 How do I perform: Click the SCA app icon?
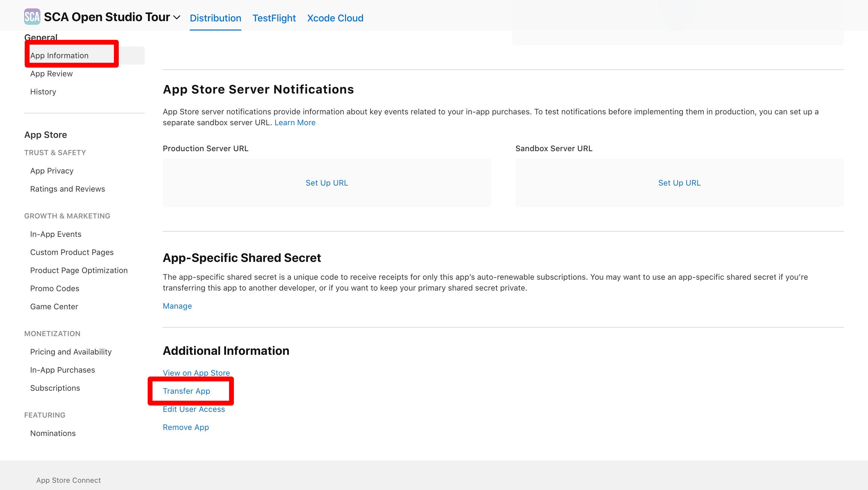[x=32, y=17]
